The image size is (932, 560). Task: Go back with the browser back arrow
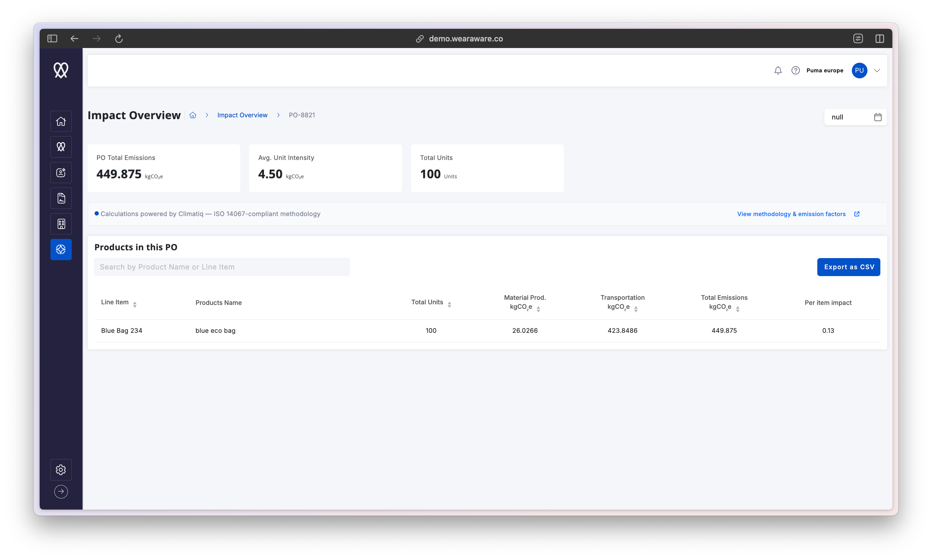coord(74,38)
